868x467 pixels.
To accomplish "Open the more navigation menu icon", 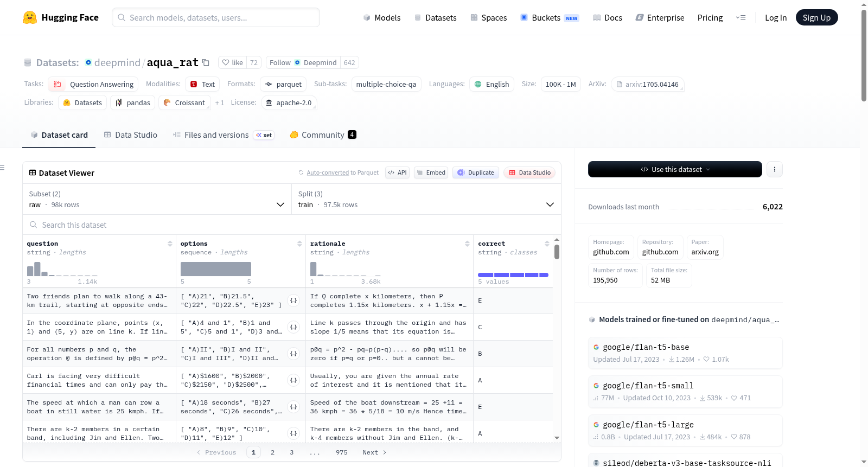I will [741, 17].
